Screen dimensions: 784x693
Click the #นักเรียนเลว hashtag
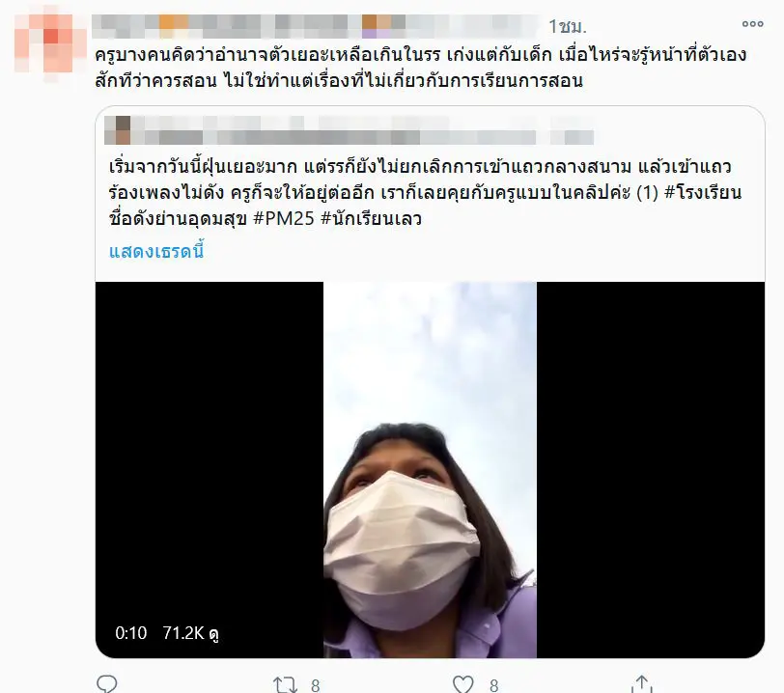point(371,218)
